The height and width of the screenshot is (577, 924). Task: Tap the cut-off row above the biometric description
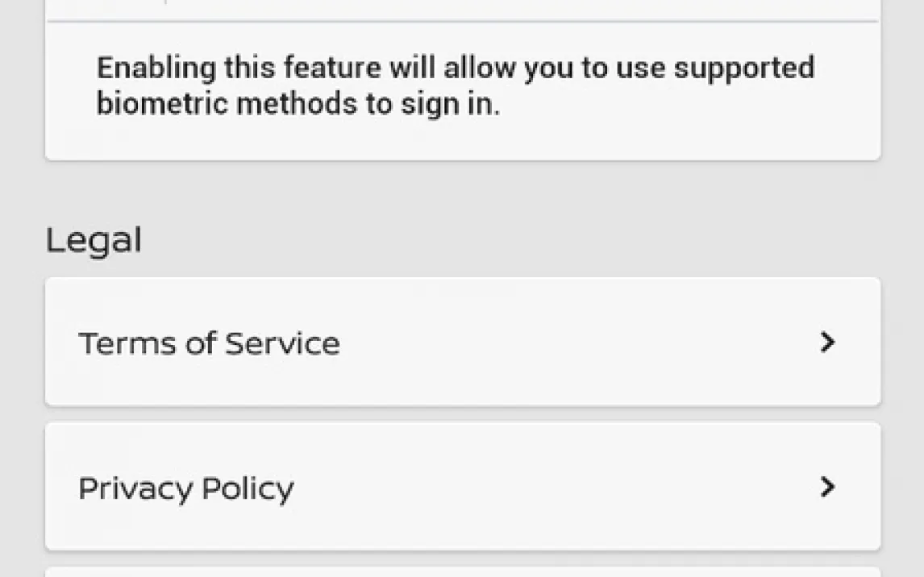(x=462, y=9)
